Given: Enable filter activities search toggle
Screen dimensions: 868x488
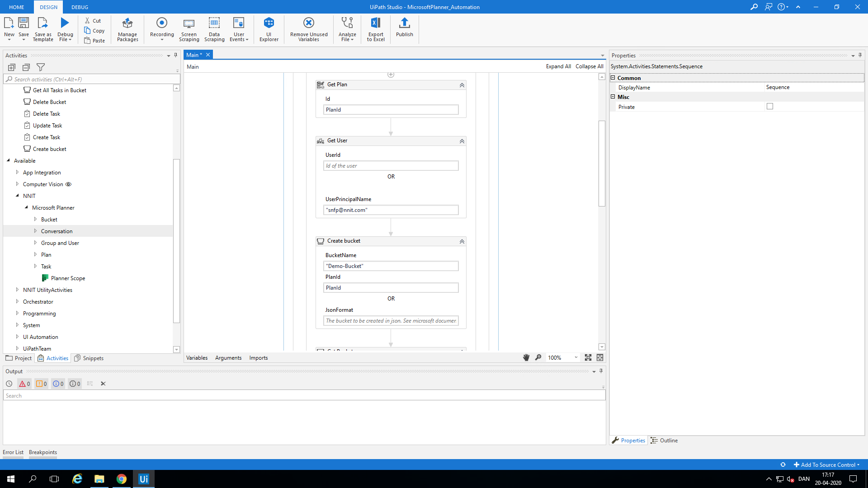Looking at the screenshot, I should (41, 67).
